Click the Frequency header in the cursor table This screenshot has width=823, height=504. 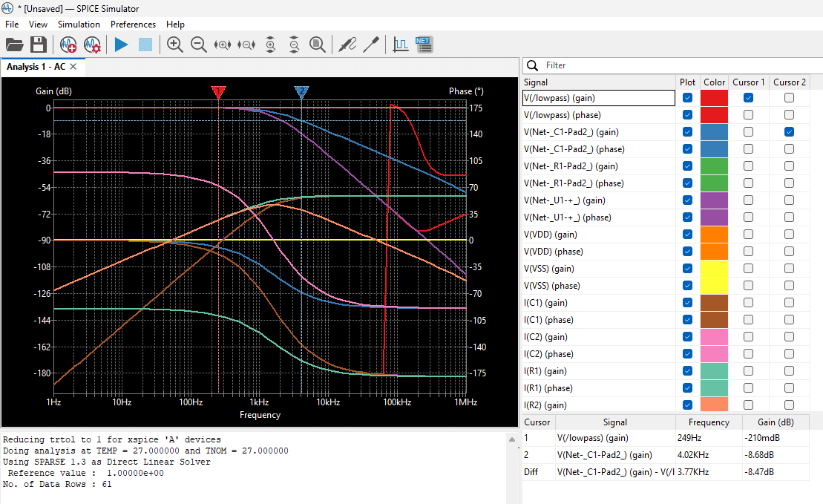coord(709,422)
